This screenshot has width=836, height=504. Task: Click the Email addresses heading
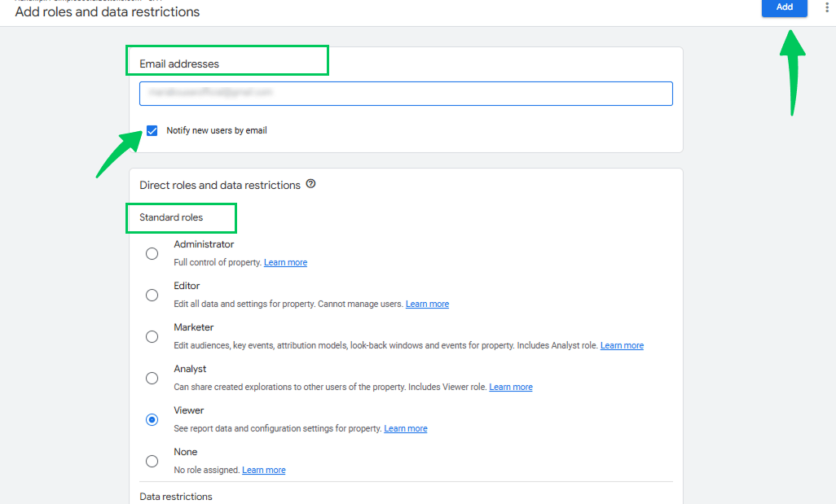(179, 64)
